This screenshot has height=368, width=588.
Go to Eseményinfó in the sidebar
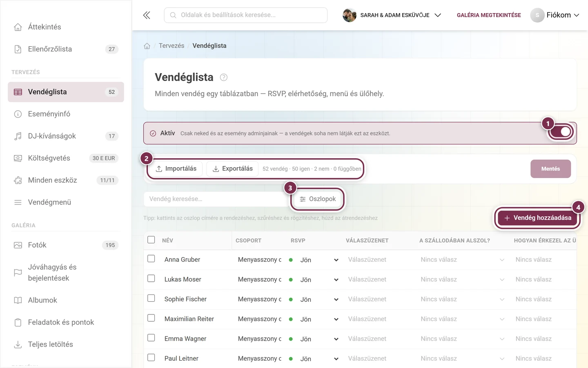coord(66,114)
